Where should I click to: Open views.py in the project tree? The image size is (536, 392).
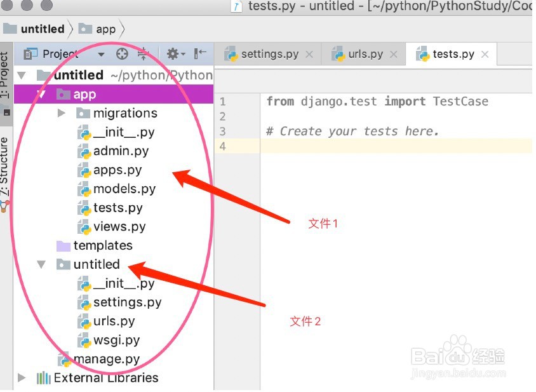coord(119,227)
